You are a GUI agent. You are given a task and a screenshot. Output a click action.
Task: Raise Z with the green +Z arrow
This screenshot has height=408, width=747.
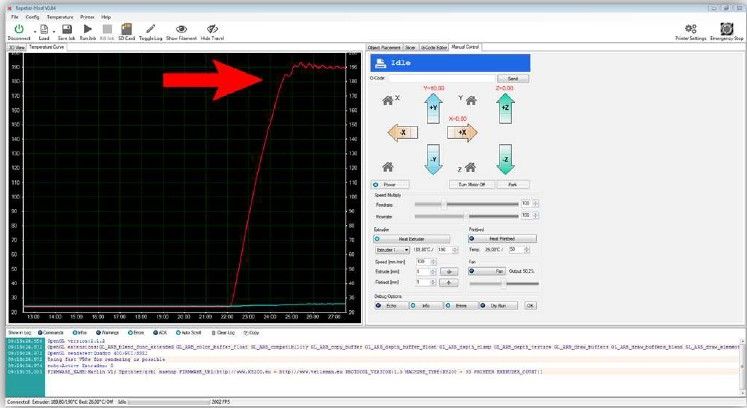[505, 108]
